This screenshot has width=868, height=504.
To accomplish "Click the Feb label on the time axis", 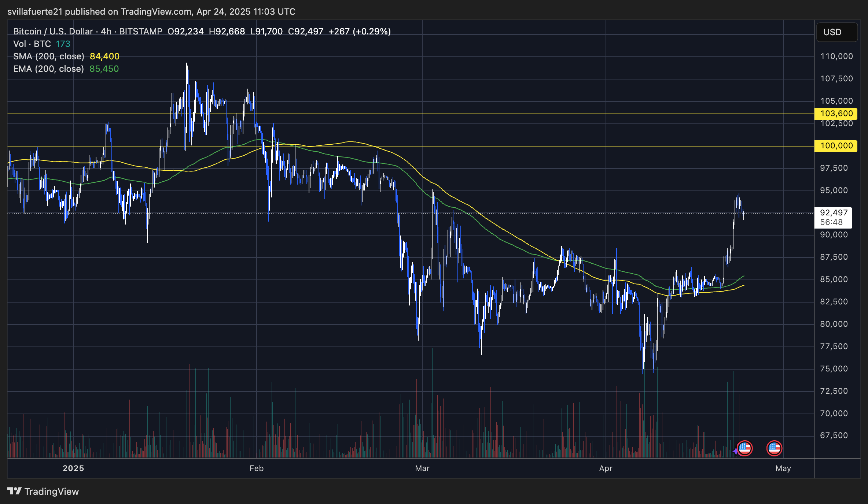I will click(256, 468).
